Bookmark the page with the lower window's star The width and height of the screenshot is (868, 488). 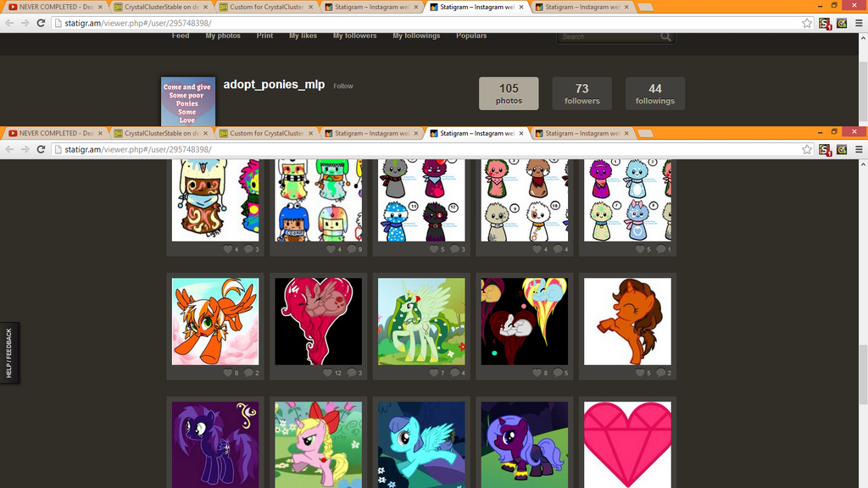pos(807,149)
